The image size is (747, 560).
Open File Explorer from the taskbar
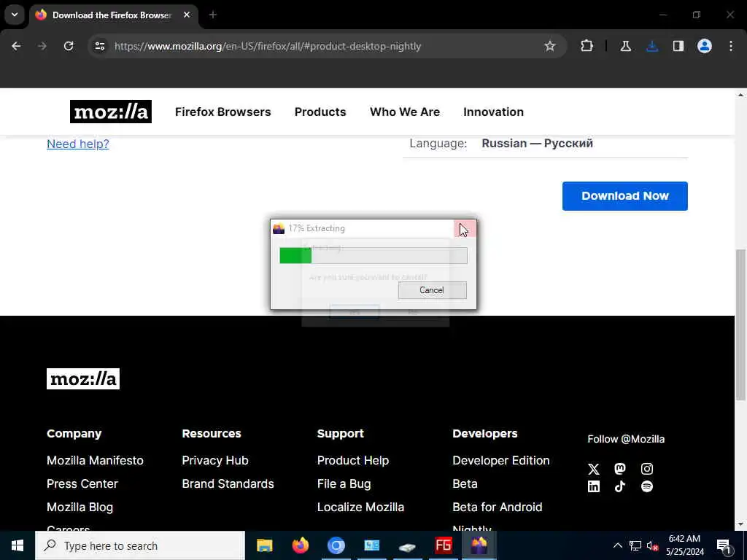264,545
